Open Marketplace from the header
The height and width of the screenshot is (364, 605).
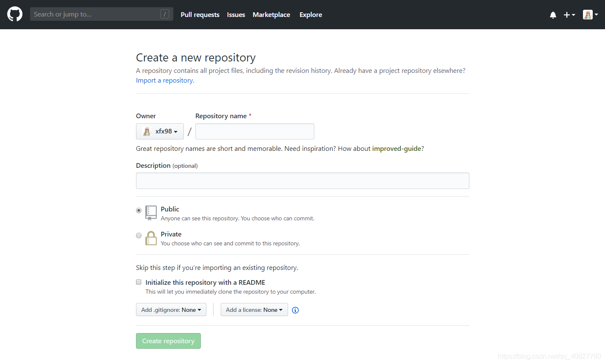point(272,14)
